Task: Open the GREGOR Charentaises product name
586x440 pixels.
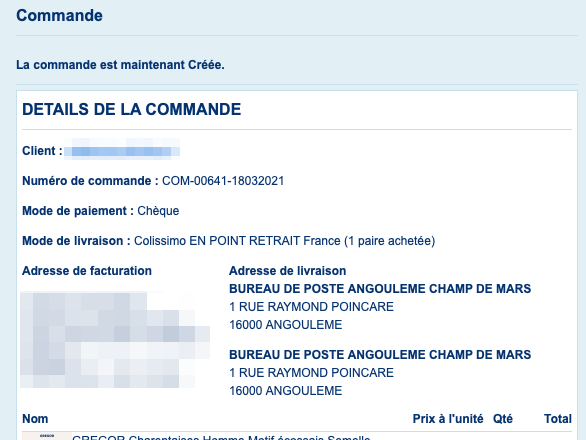Action: [x=221, y=437]
